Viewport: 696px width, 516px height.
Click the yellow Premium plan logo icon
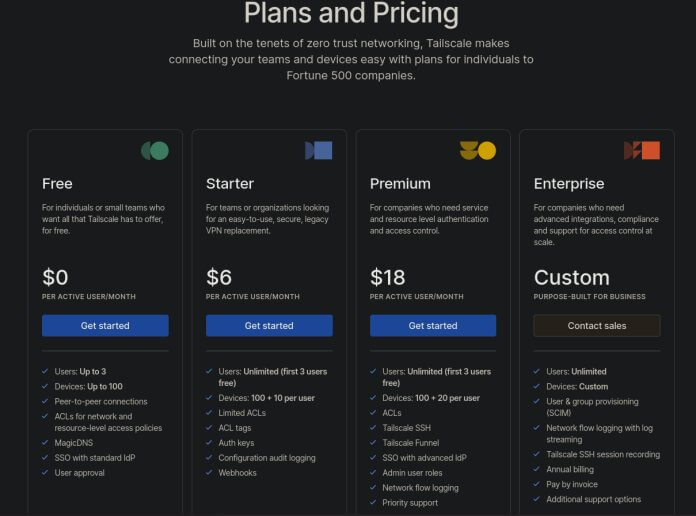[478, 151]
